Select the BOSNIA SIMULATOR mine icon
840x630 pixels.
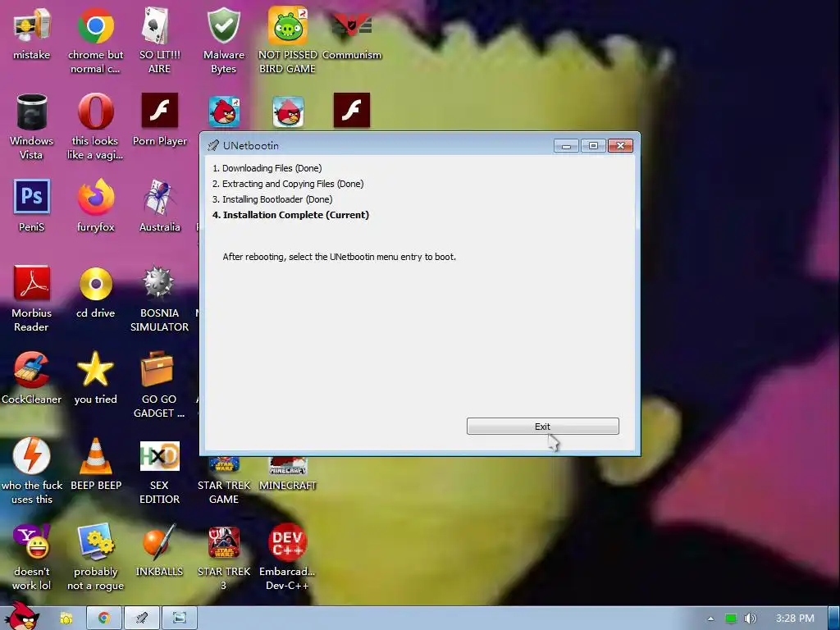tap(159, 299)
